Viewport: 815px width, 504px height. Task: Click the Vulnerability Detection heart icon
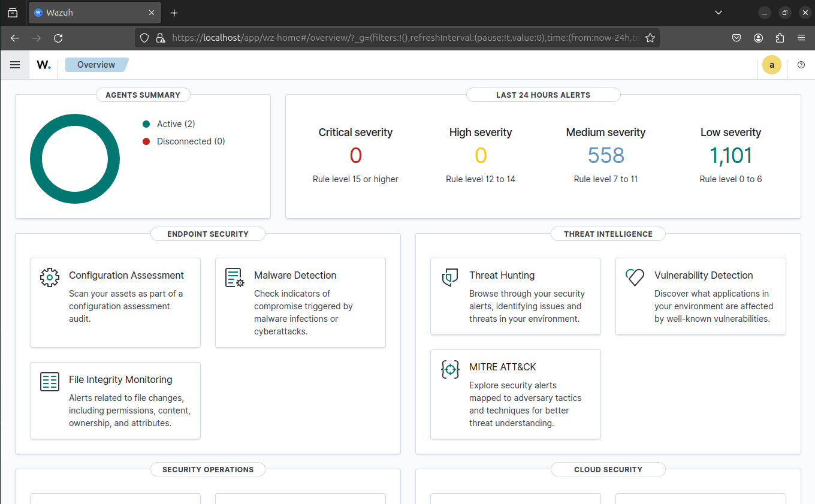coord(635,277)
